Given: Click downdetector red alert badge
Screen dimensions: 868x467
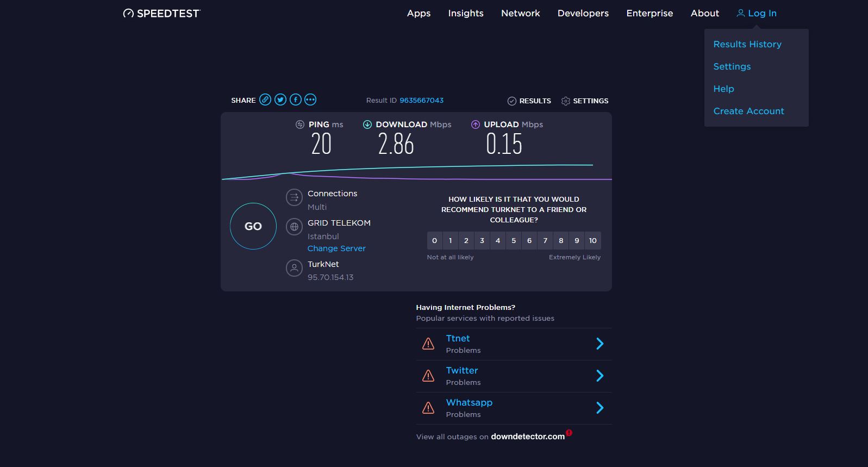Looking at the screenshot, I should [569, 433].
